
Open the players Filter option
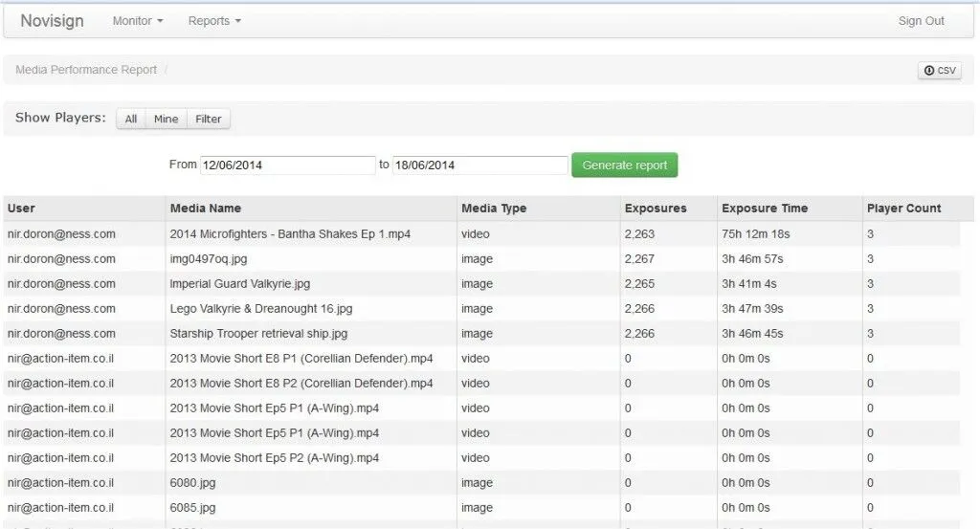click(209, 120)
